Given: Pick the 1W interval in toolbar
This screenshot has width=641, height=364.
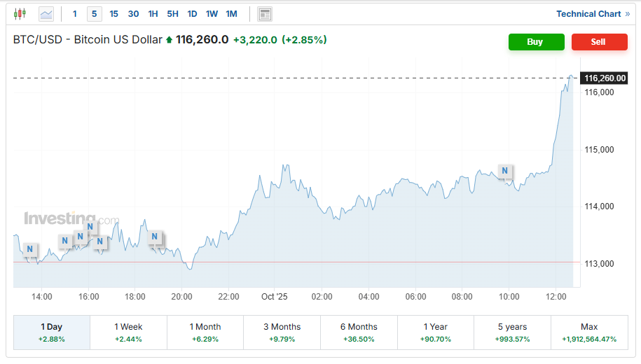Looking at the screenshot, I should pos(212,14).
